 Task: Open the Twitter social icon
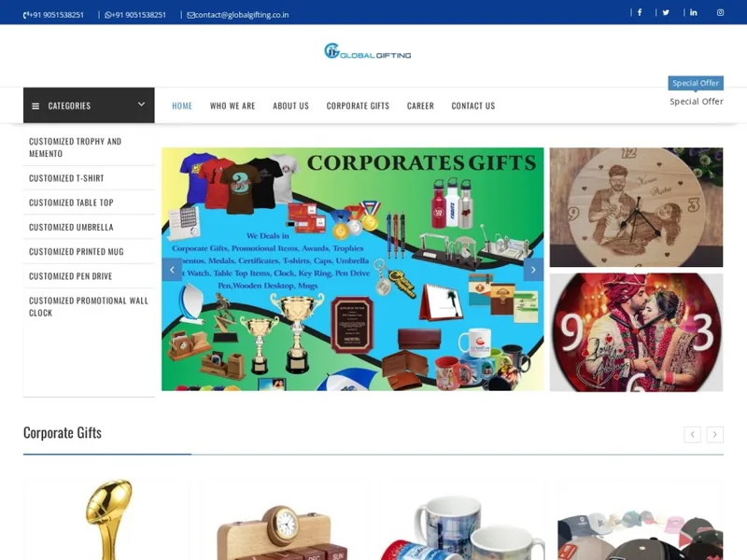666,12
